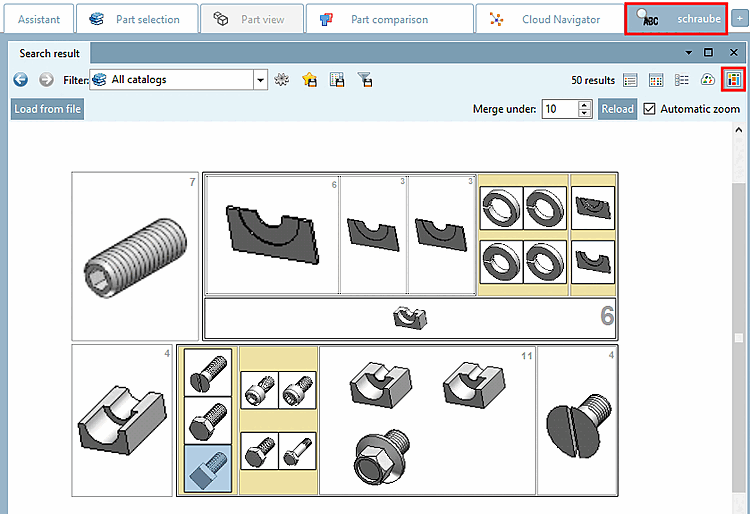Switch to details tree view icon
The width and height of the screenshot is (750, 514).
pyautogui.click(x=682, y=80)
